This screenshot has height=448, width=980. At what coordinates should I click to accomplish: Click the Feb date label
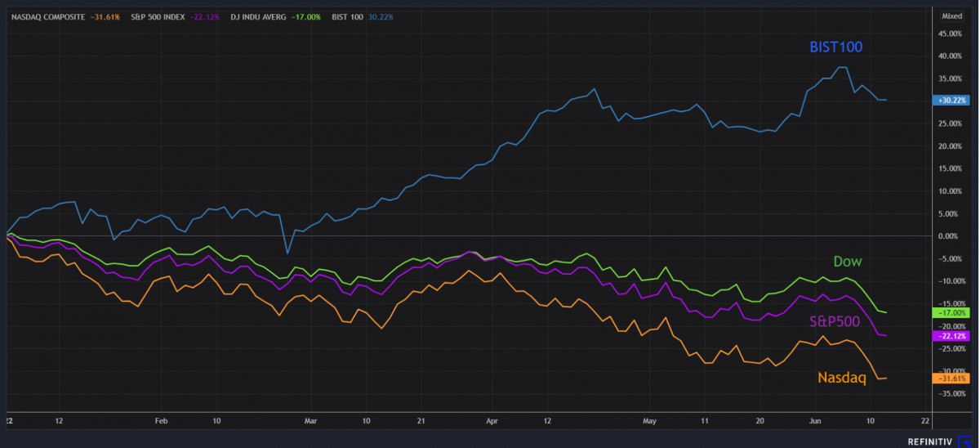pos(161,420)
